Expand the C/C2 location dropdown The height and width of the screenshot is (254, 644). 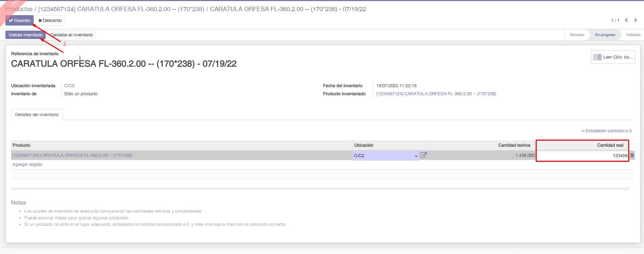pyautogui.click(x=416, y=156)
